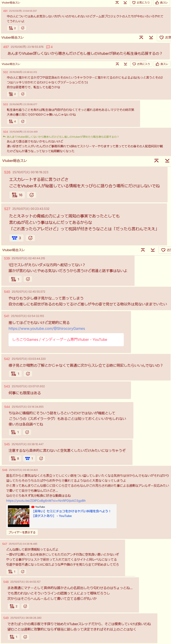Click the quoted reply arrow in post 504
The width and height of the screenshot is (171, 644).
(4, 137)
